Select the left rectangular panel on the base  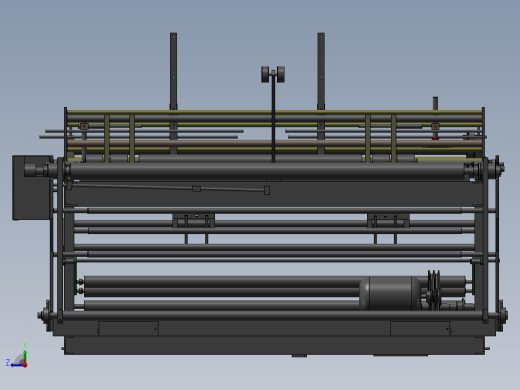[128, 328]
